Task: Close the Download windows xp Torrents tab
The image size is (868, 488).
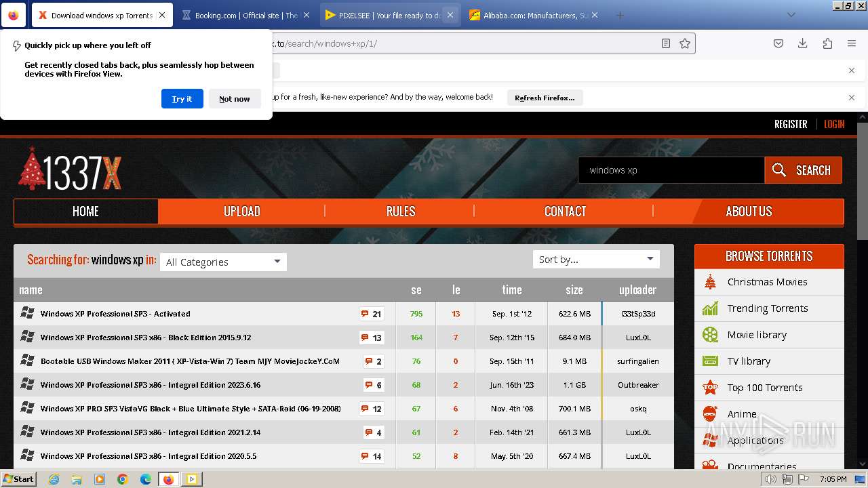Action: 162,15
